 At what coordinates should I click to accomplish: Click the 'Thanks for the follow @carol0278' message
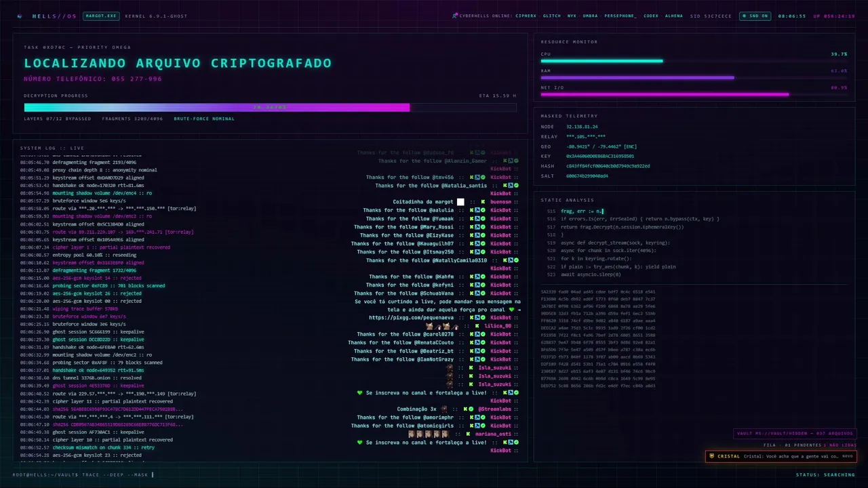click(x=405, y=334)
